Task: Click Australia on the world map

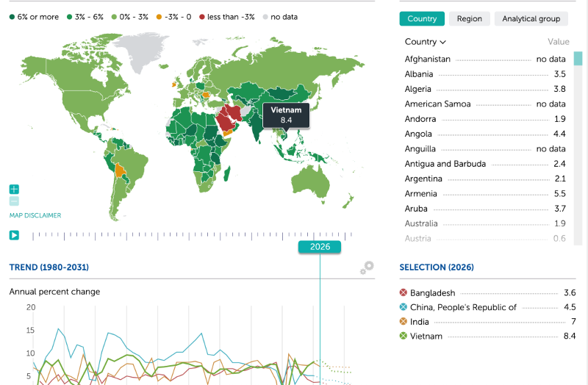Action: pos(309,181)
